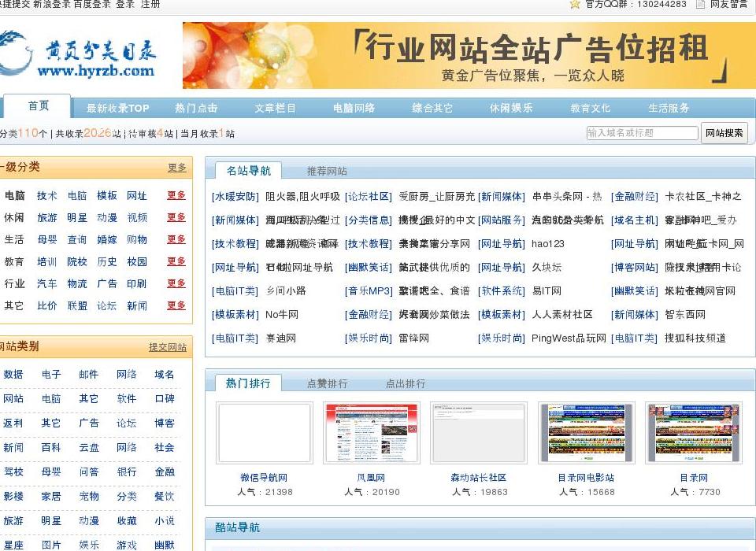Click the 森动站长社区 title link
756x551 pixels.
[478, 478]
